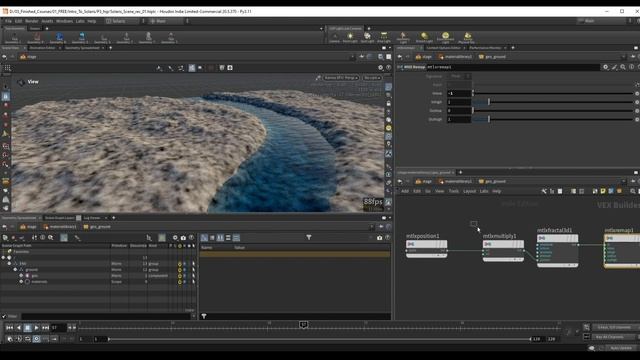
Task: Click the stage path button above the viewport
Action: [28, 57]
